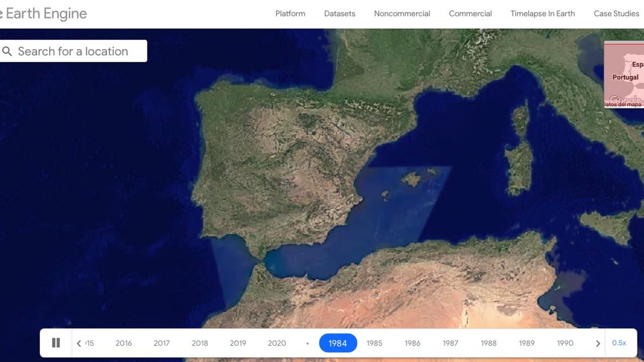The height and width of the screenshot is (362, 644).
Task: Click the right chevron to scroll later years
Action: 598,343
